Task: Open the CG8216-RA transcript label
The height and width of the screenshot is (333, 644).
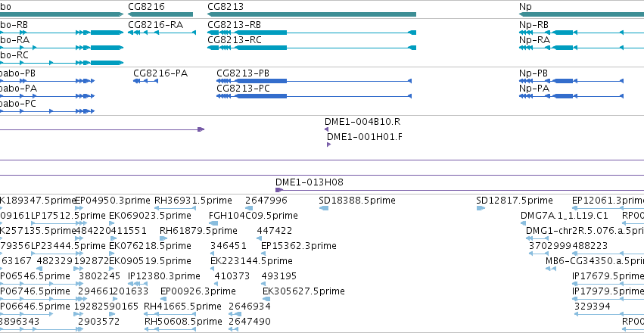Action: (x=156, y=25)
